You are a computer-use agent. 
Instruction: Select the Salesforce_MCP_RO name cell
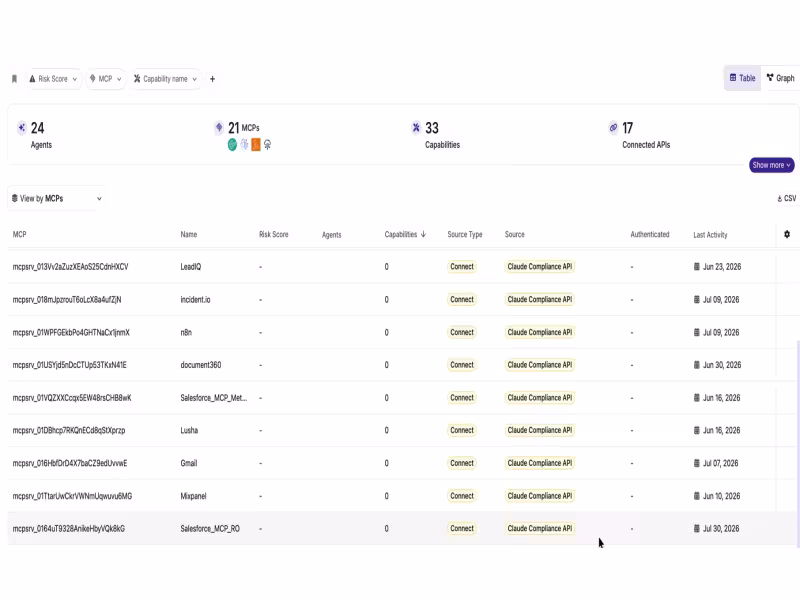[x=210, y=529]
